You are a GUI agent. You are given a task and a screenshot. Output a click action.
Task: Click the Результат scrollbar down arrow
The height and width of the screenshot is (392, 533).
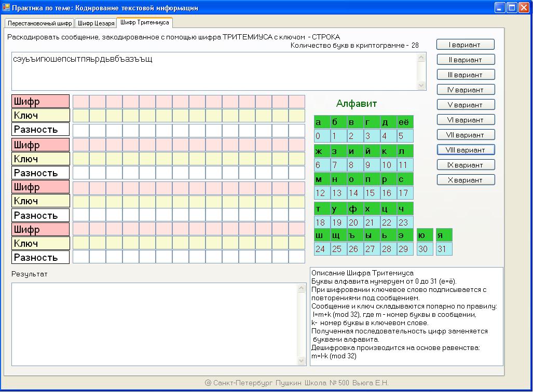(302, 361)
